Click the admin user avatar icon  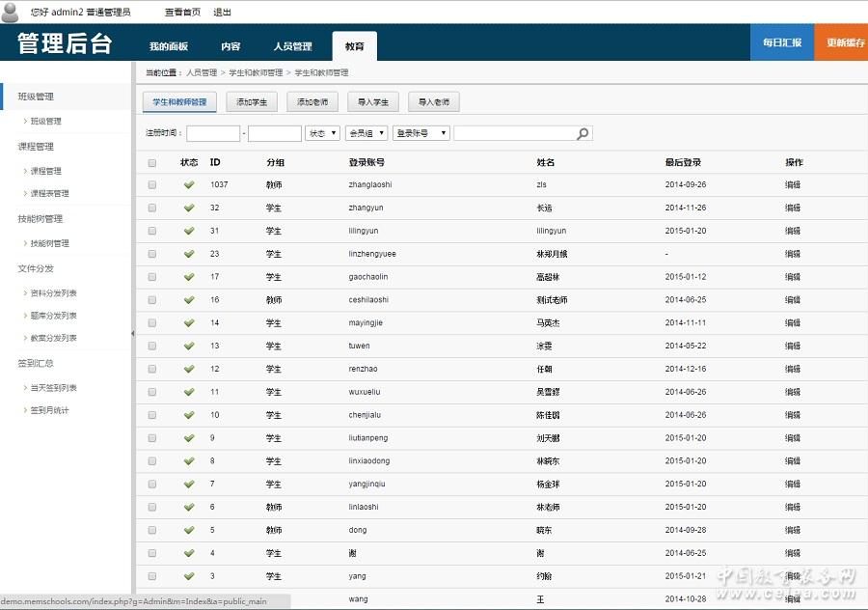(x=11, y=11)
